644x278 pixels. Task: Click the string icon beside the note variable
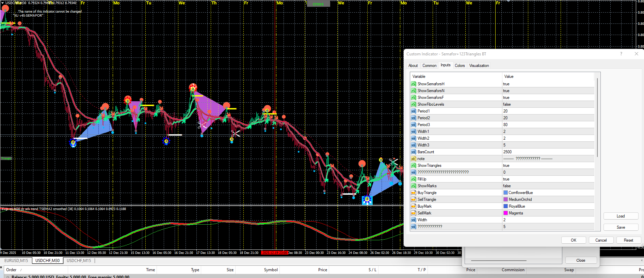tap(413, 159)
